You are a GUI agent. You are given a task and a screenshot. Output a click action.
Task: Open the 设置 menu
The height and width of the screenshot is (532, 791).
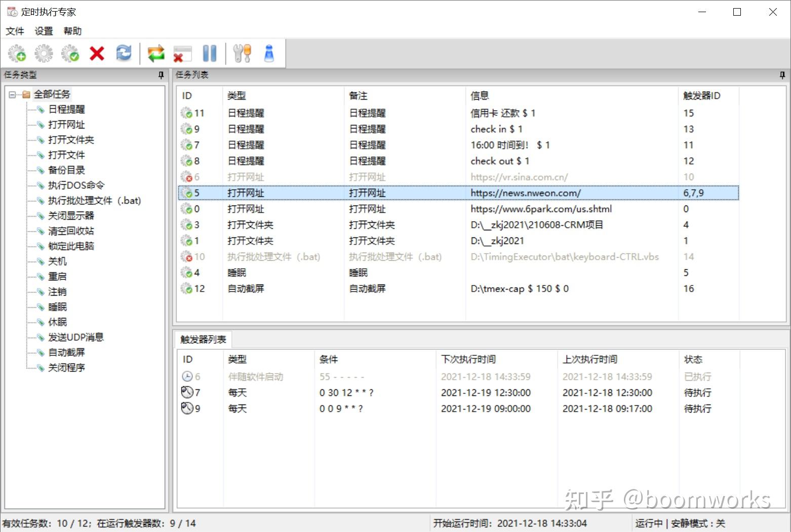click(x=44, y=31)
